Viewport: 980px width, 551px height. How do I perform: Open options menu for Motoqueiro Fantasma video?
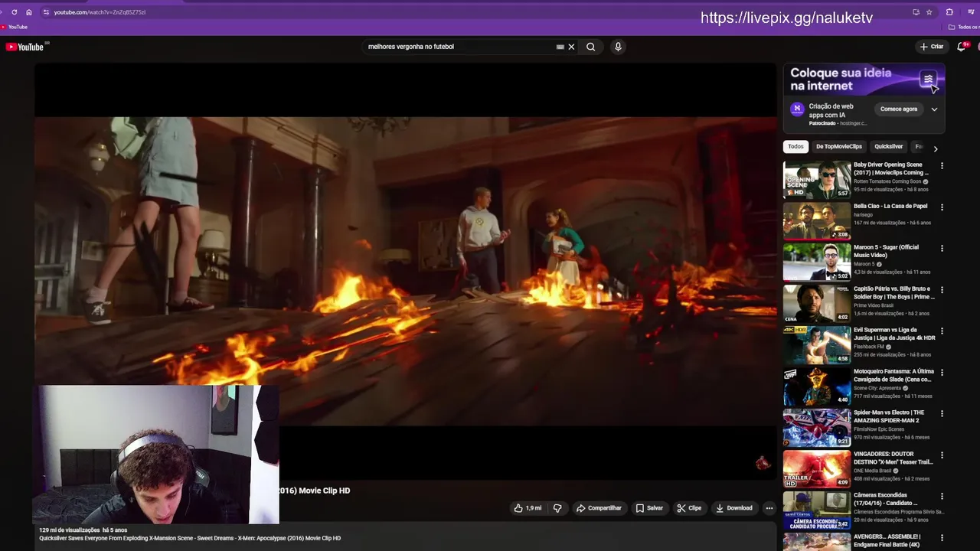point(942,373)
